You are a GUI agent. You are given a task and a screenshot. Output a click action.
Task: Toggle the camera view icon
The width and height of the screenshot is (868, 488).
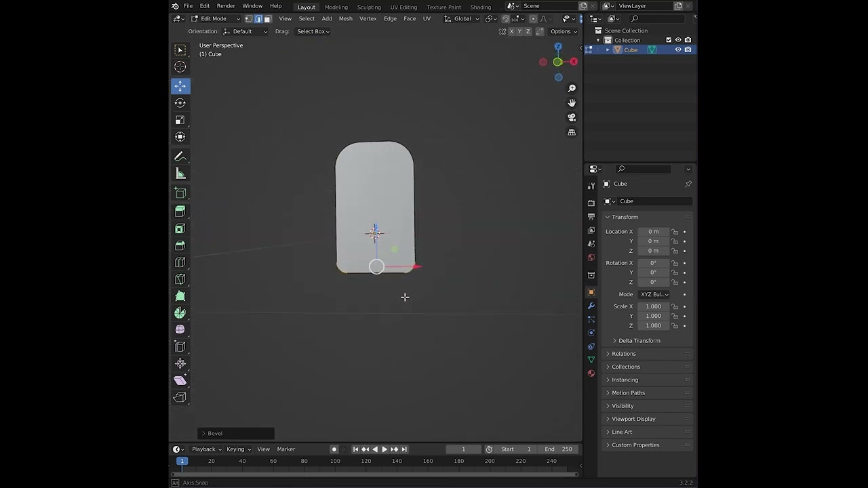(x=572, y=117)
